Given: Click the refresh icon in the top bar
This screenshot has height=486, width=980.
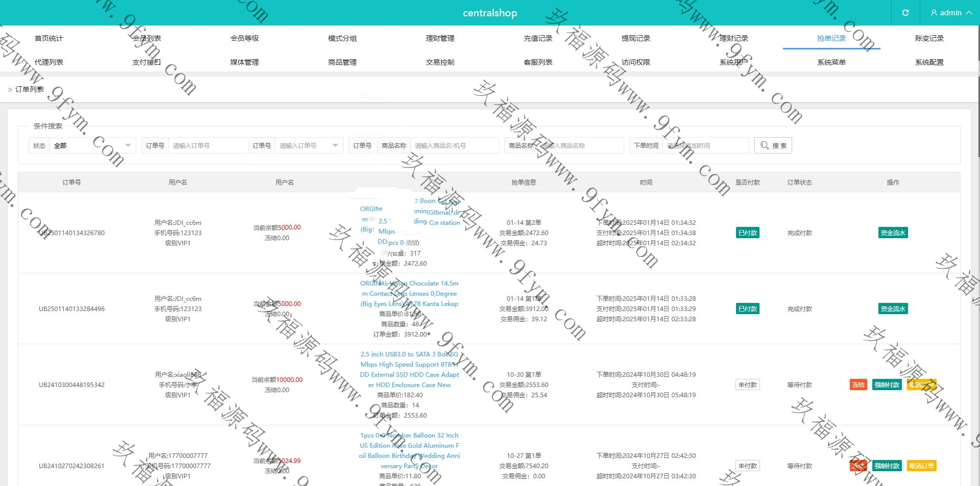Looking at the screenshot, I should coord(905,13).
